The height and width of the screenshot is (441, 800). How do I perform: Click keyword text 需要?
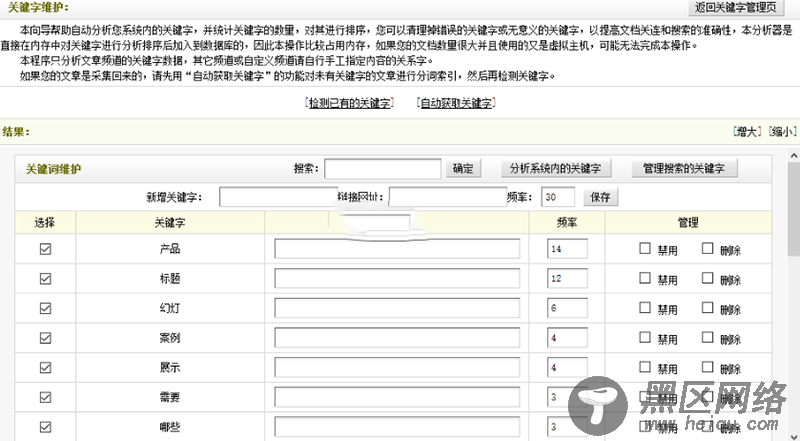[169, 397]
